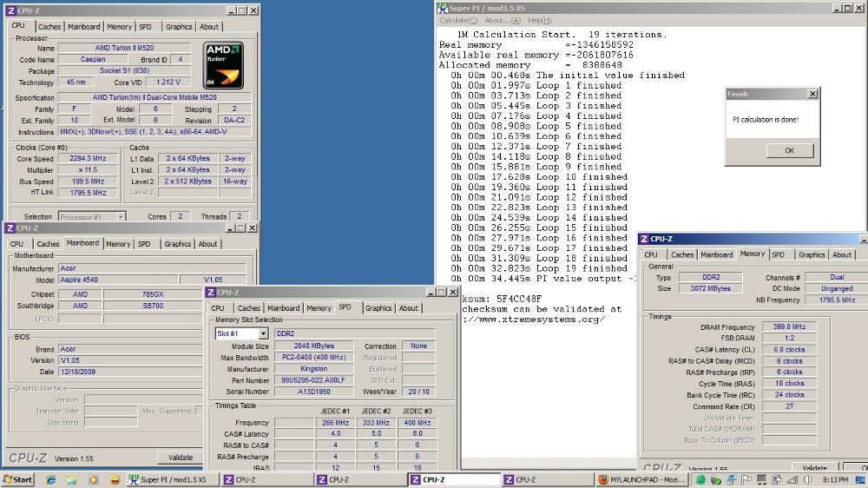Viewport: 868px width, 488px height.
Task: Click the taskbar clock showing 8:13 PM
Action: click(835, 479)
